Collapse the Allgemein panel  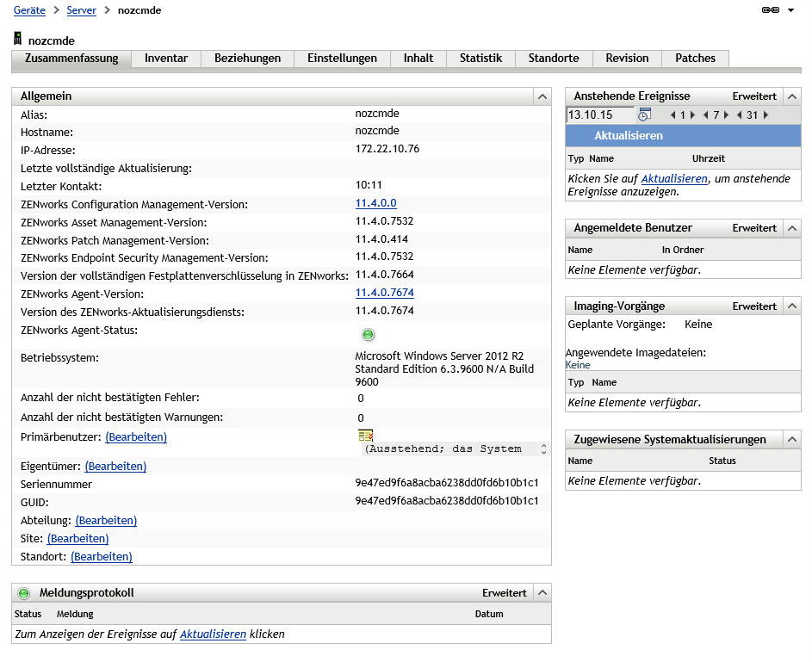[x=542, y=96]
